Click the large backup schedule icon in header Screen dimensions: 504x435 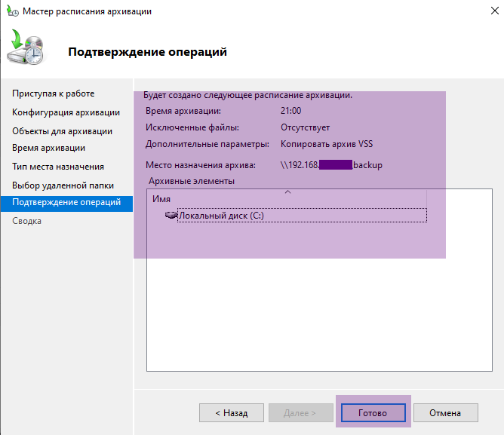click(26, 47)
